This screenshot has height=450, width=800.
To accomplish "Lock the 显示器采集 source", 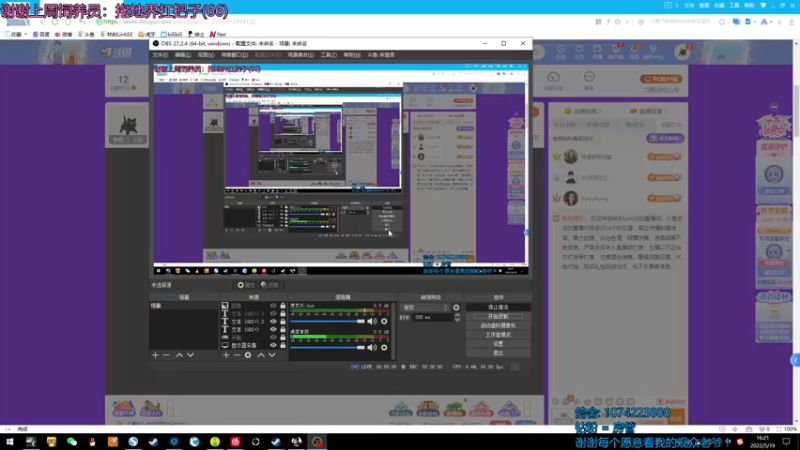I will 283,345.
